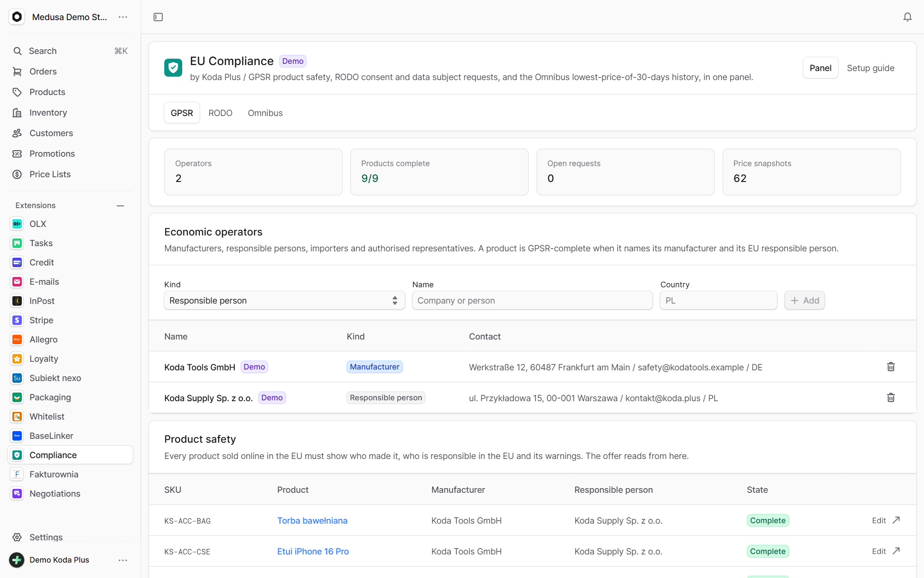Screen dimensions: 924x578
Task: Open the Setup guide tab
Action: tap(871, 68)
